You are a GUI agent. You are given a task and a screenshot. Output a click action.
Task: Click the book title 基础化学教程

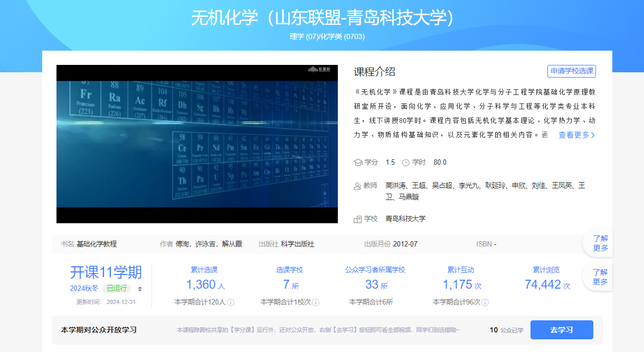click(97, 244)
